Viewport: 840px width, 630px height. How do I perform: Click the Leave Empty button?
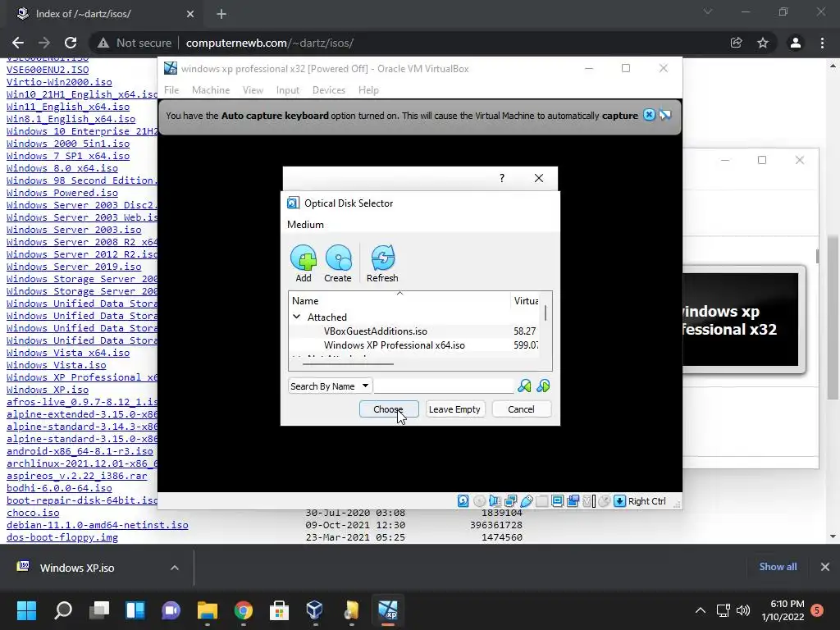click(454, 409)
